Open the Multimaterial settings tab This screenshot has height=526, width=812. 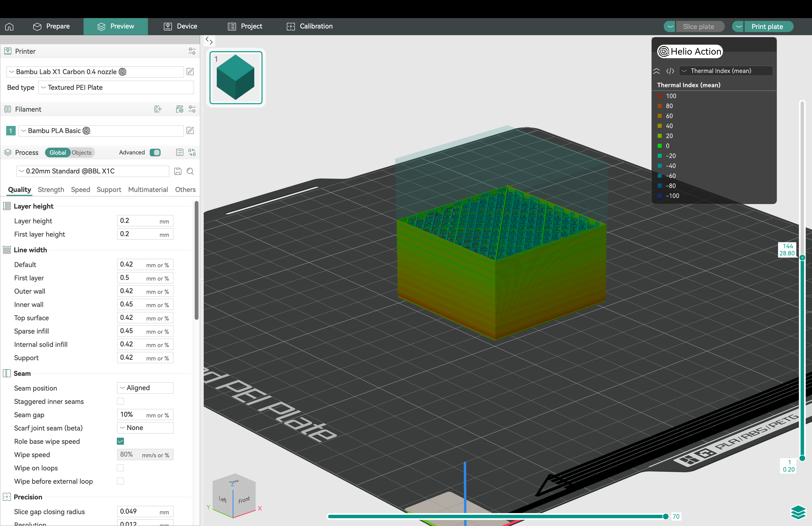pyautogui.click(x=148, y=190)
